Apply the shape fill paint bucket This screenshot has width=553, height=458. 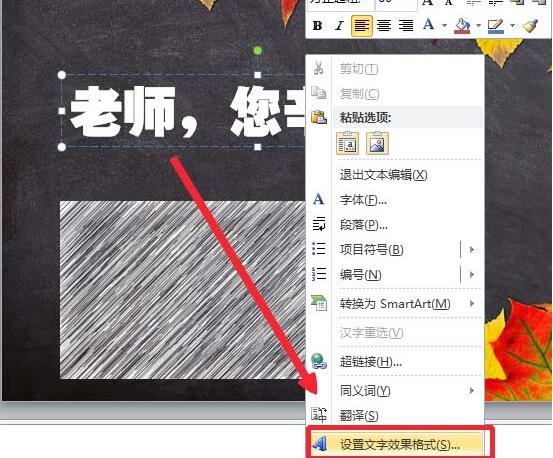pos(462,25)
